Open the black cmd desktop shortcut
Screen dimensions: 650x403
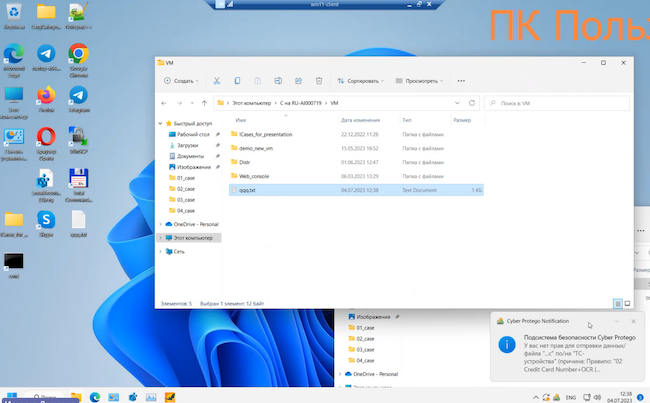(x=14, y=265)
